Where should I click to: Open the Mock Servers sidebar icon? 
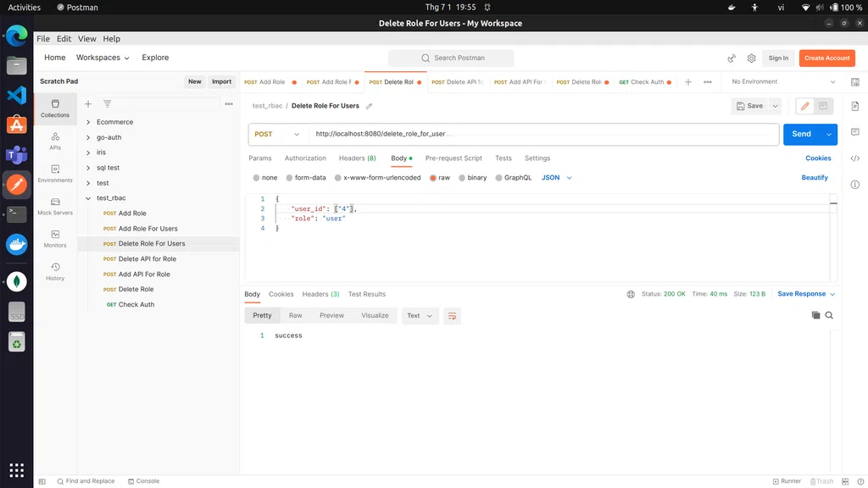pyautogui.click(x=55, y=206)
